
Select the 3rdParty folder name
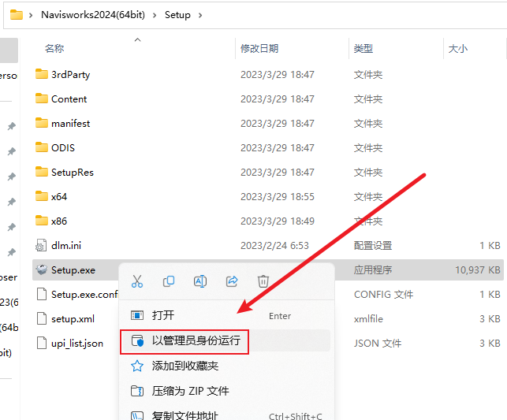coord(70,75)
